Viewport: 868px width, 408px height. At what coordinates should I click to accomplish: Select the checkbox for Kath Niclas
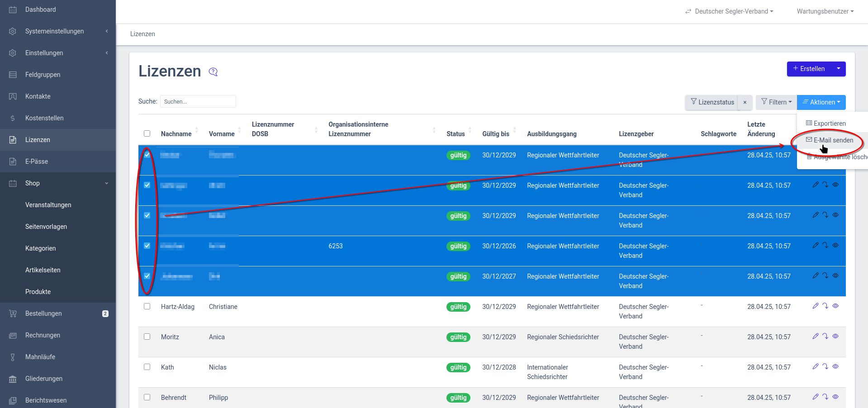(x=147, y=367)
